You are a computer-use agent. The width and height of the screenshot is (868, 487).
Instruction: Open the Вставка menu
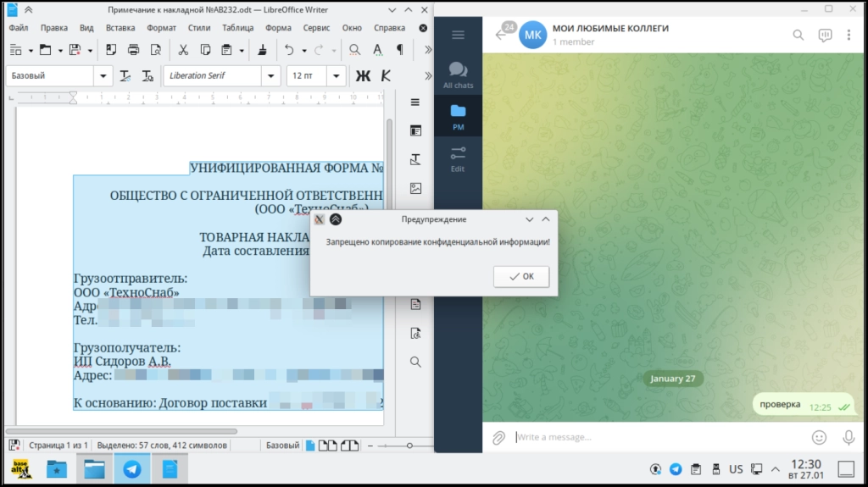[120, 27]
